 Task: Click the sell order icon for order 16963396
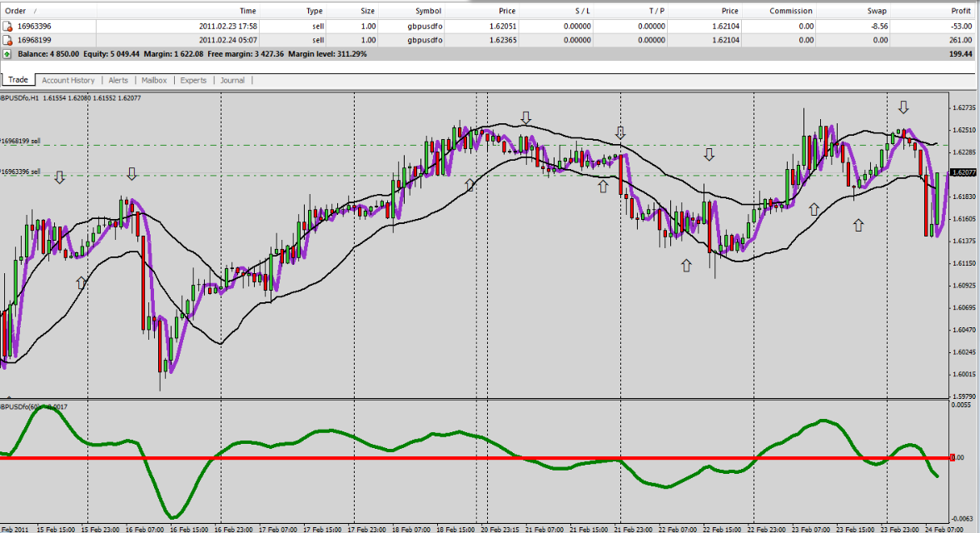click(x=7, y=27)
